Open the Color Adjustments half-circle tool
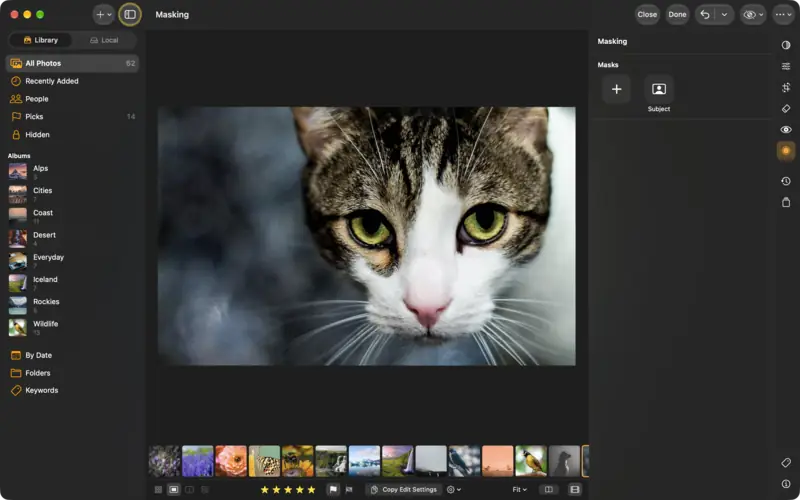This screenshot has width=800, height=500. coord(786,45)
